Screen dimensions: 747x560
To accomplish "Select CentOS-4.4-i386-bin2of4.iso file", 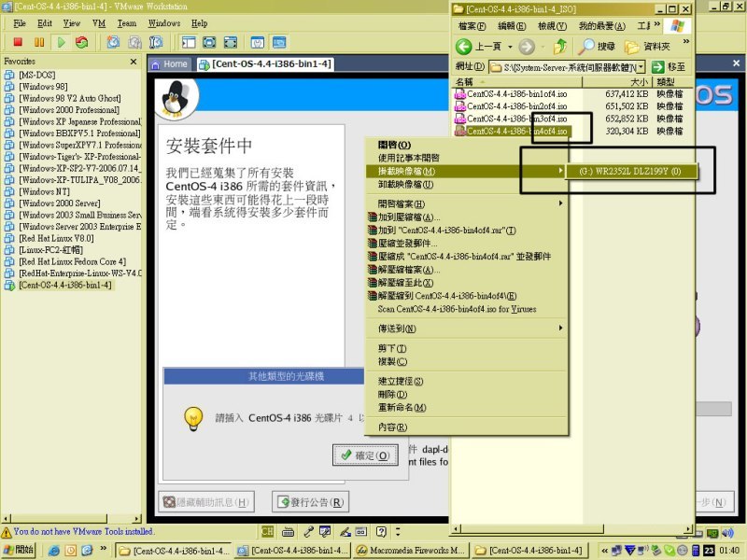I will tap(511, 106).
